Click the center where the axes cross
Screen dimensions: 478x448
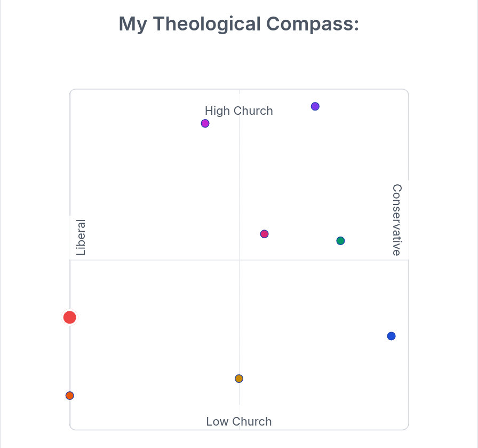point(239,260)
